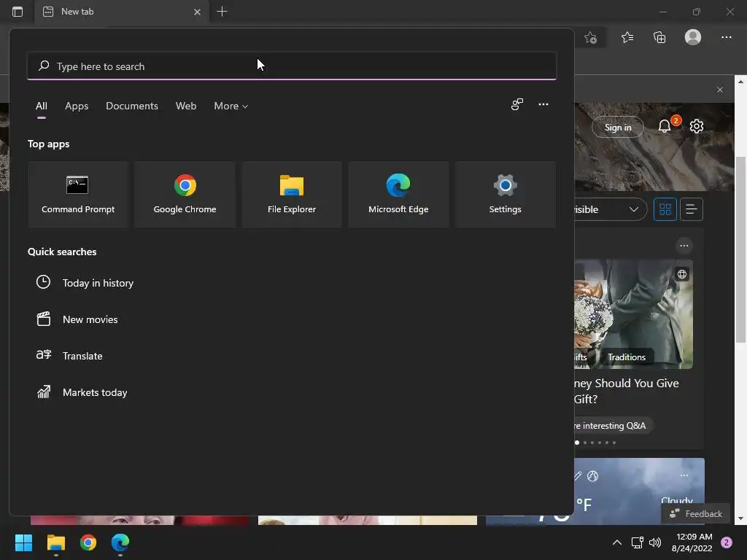Screen dimensions: 747x560
Task: Open weather card more options ellipsis
Action: pyautogui.click(x=684, y=475)
